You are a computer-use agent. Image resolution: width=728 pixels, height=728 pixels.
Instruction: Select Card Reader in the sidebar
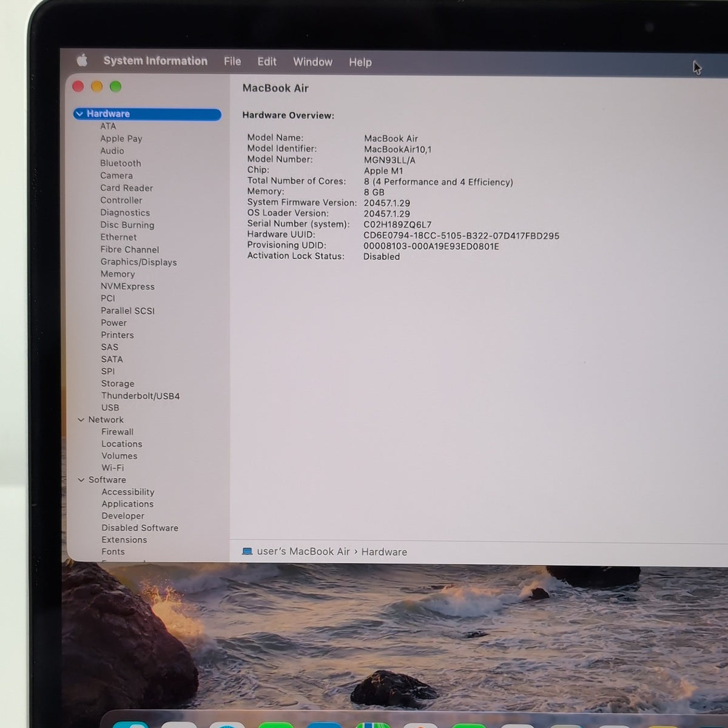[x=127, y=188]
